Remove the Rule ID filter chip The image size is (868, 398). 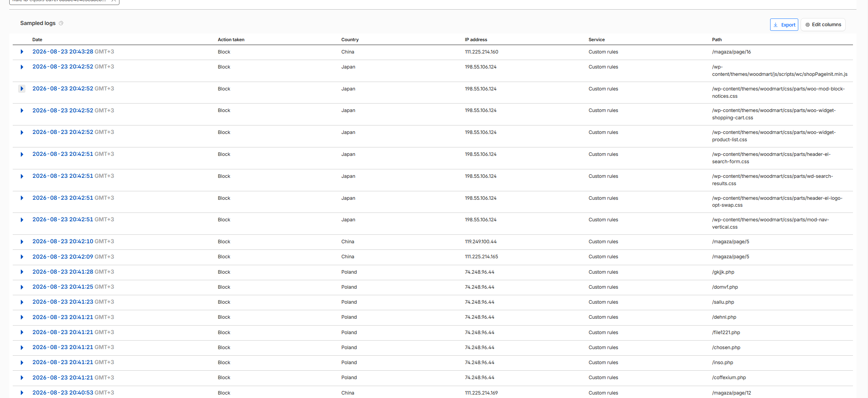(114, 1)
